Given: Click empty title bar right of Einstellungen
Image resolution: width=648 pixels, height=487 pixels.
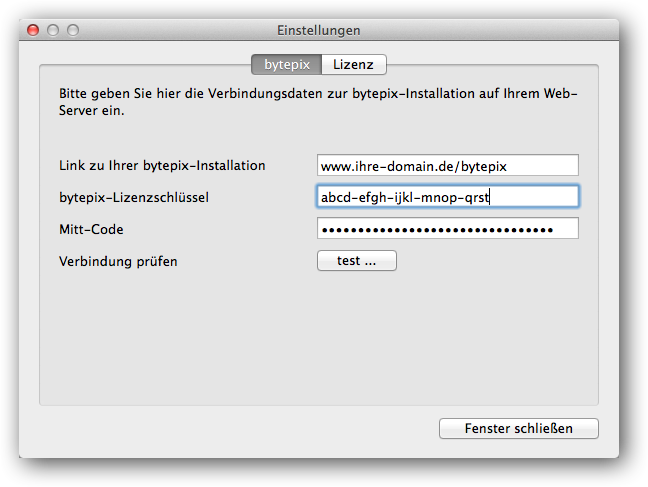Looking at the screenshot, I should (488, 30).
